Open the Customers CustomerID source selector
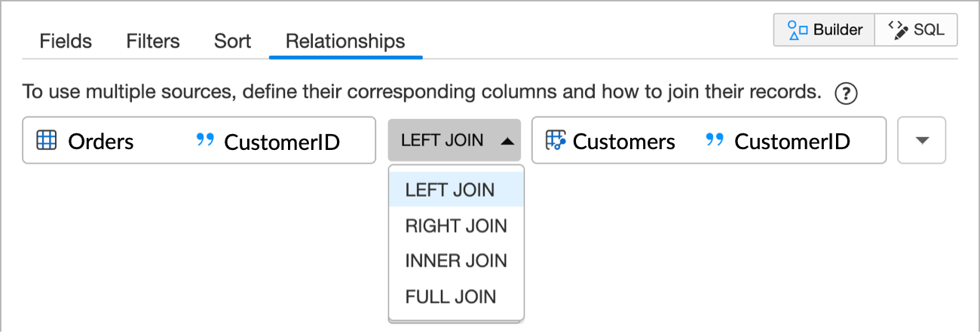Image resolution: width=980 pixels, height=333 pixels. [709, 140]
